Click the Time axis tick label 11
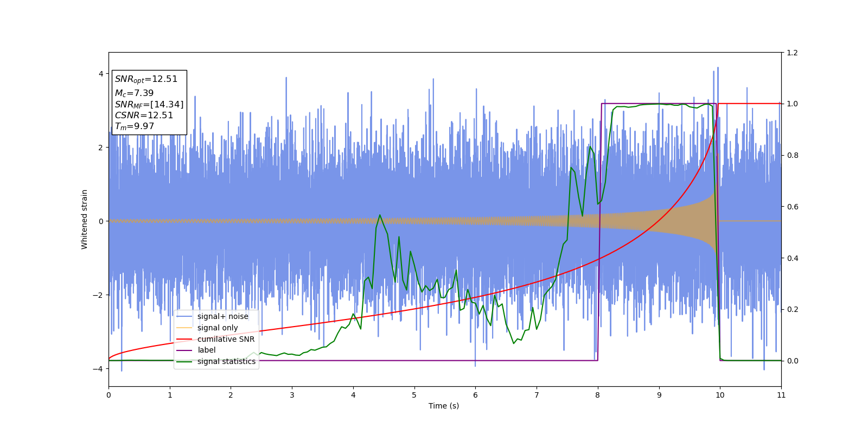Image resolution: width=868 pixels, height=434 pixels. (x=781, y=395)
